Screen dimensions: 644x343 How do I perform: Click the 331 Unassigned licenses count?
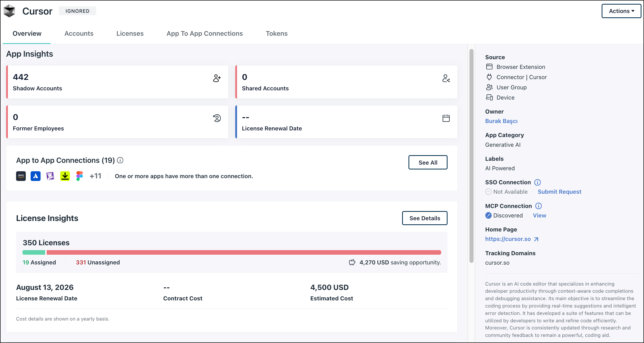coord(98,262)
